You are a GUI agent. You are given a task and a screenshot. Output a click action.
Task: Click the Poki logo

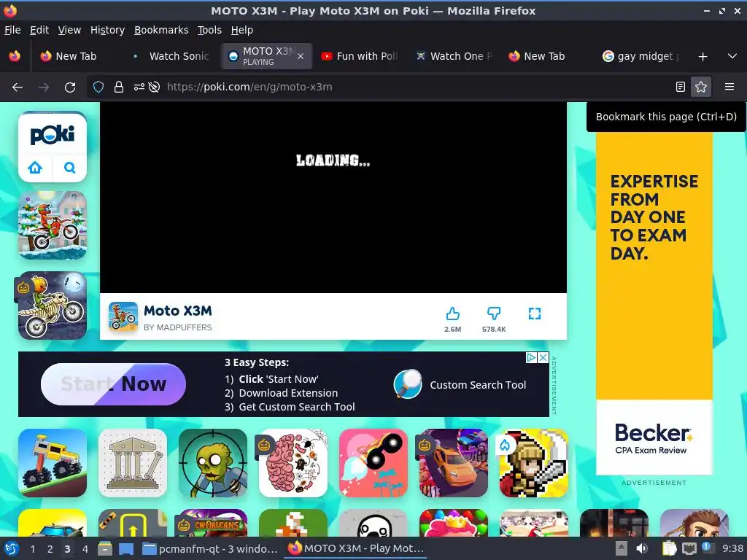coord(53,135)
